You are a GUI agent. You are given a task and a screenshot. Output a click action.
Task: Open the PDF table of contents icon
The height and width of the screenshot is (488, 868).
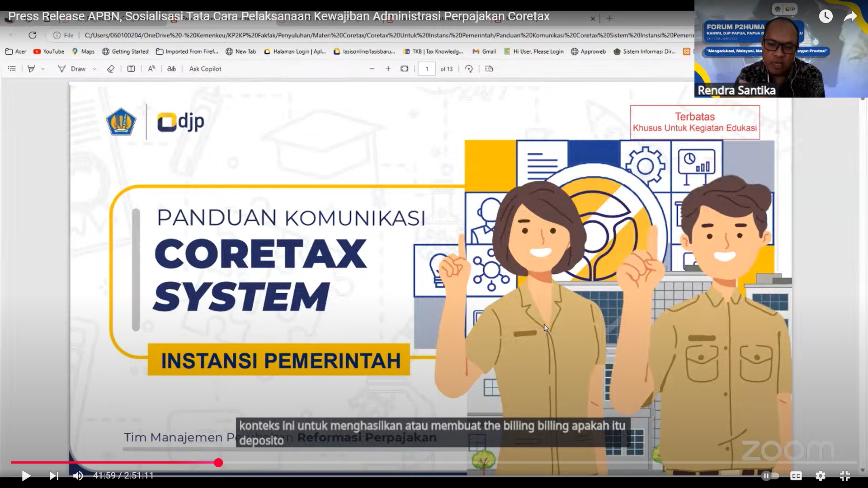pos(12,69)
